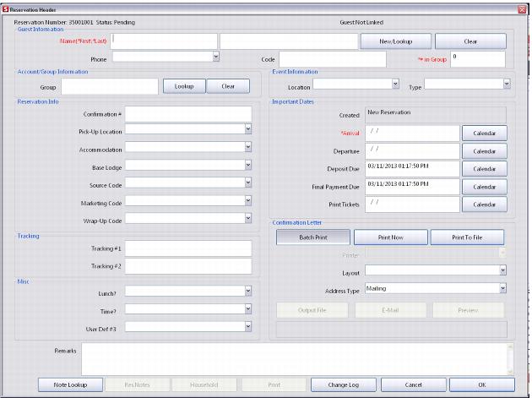Confirm with the OK button
The width and height of the screenshot is (532, 398).
coord(482,384)
